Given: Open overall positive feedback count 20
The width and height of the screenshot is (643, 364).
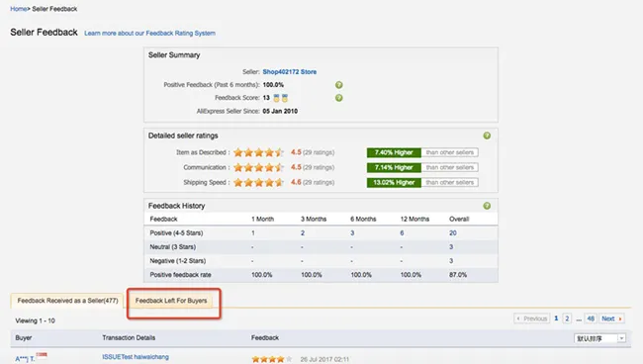Looking at the screenshot, I should coord(453,232).
